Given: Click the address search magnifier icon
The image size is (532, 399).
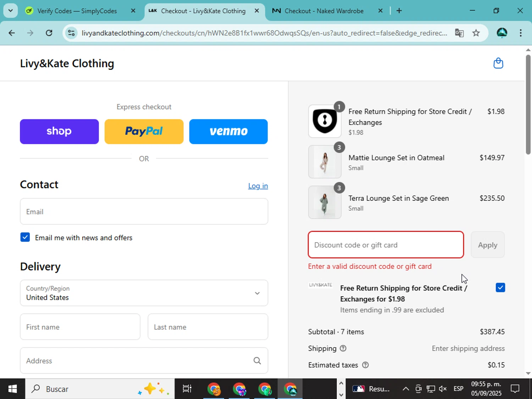Looking at the screenshot, I should (257, 361).
